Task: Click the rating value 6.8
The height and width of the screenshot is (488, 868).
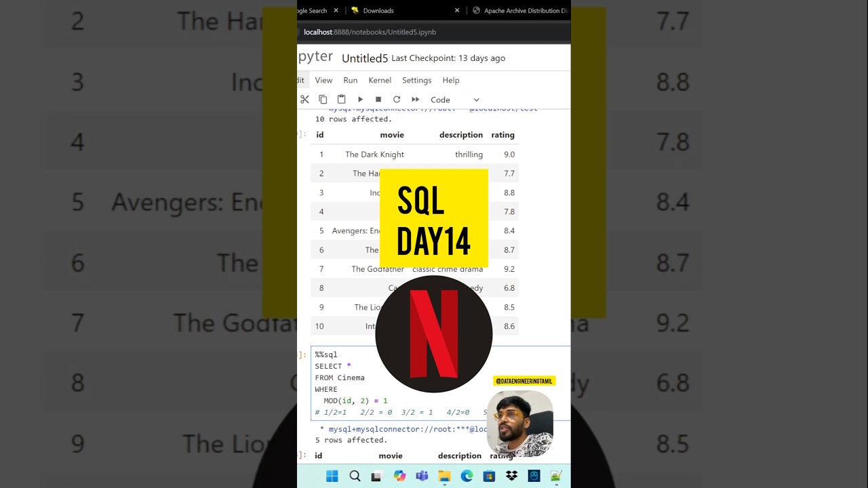Action: pos(509,288)
